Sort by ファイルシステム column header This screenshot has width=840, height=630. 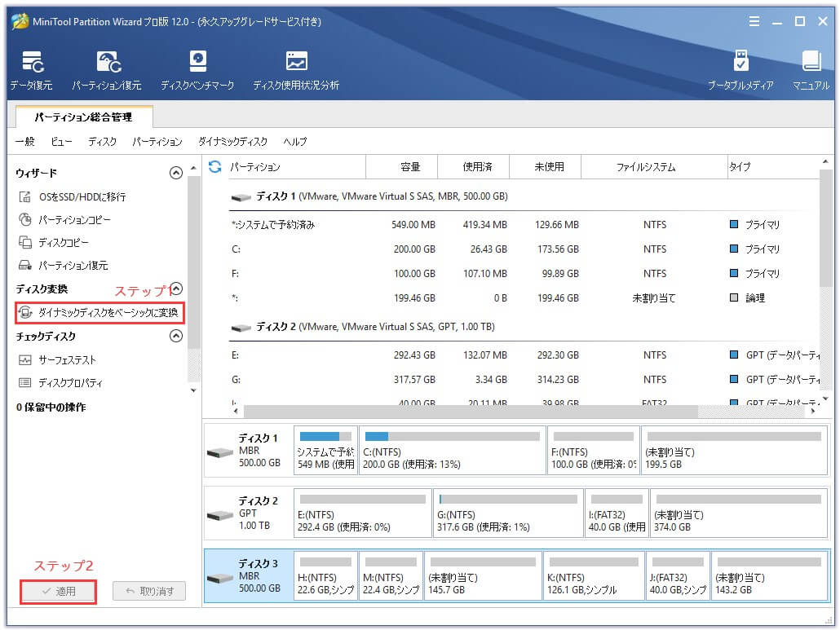coord(645,167)
